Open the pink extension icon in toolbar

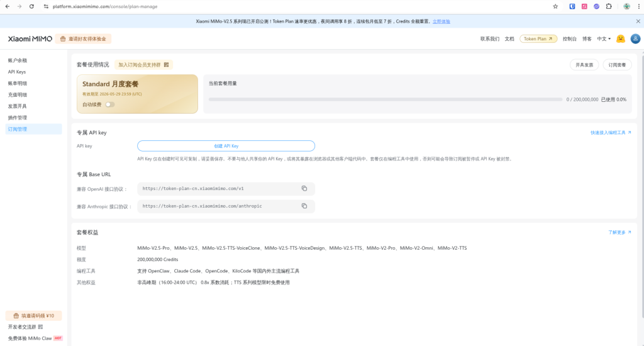click(x=584, y=6)
